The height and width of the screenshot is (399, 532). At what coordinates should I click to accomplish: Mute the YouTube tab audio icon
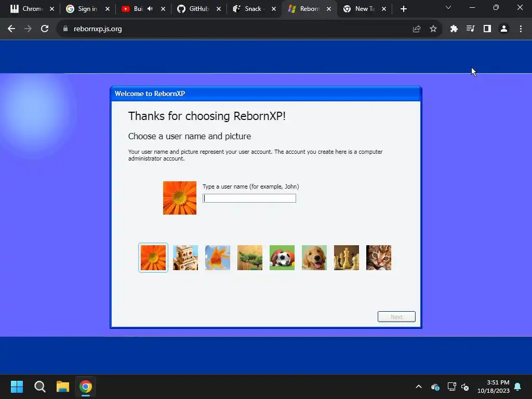150,9
